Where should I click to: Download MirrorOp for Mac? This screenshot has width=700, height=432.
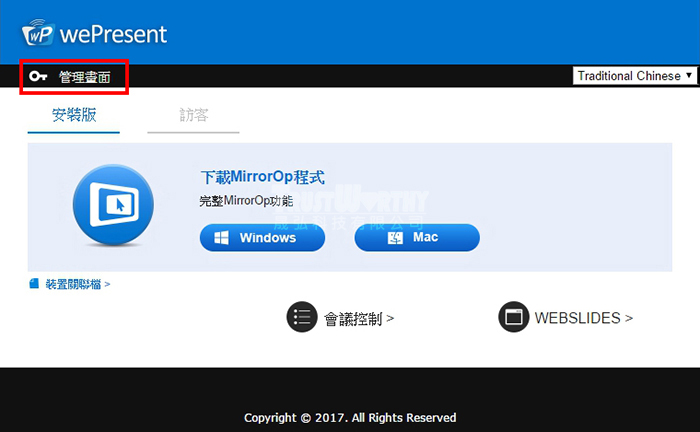click(x=417, y=237)
